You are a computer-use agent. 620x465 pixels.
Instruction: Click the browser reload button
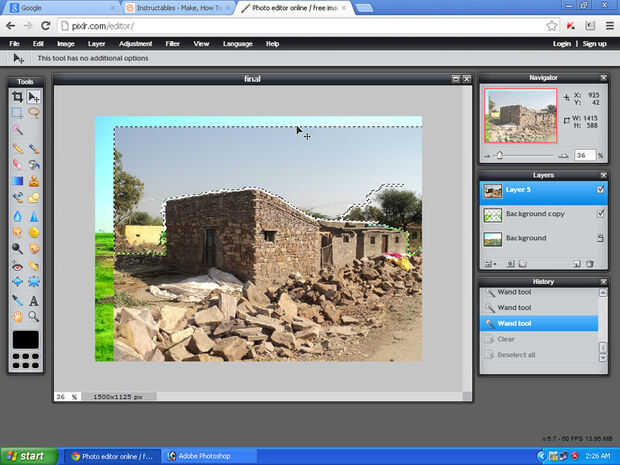45,26
